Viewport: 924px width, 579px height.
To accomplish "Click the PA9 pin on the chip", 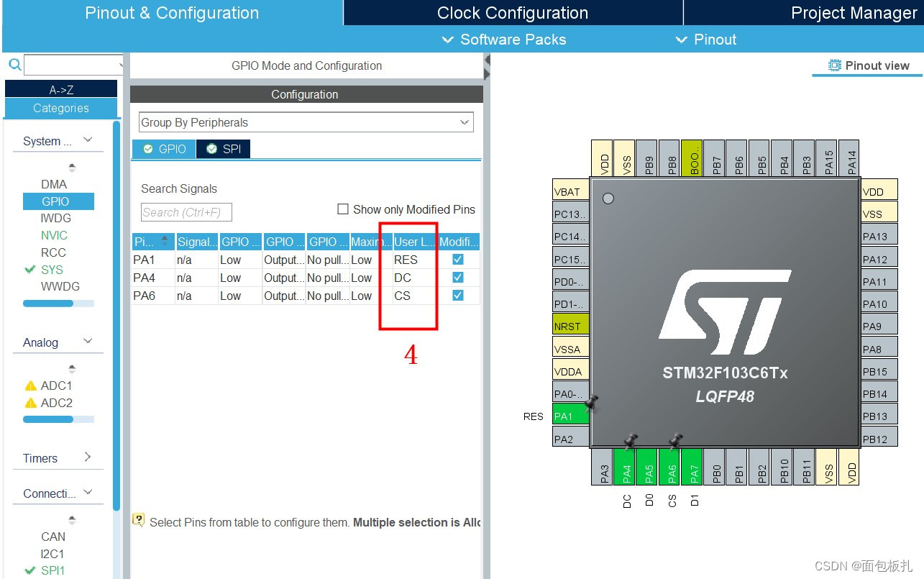I will (x=879, y=326).
